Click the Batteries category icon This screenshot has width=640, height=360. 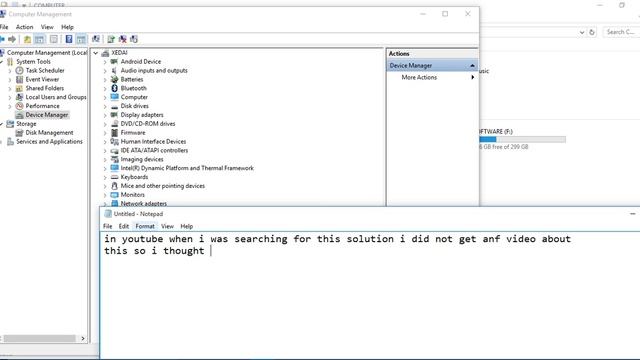click(114, 79)
